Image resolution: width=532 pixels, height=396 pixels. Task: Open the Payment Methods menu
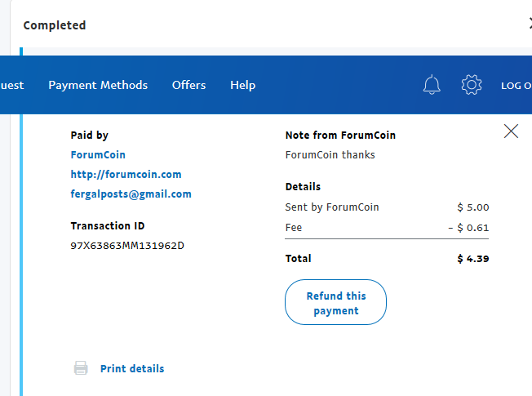coord(98,85)
